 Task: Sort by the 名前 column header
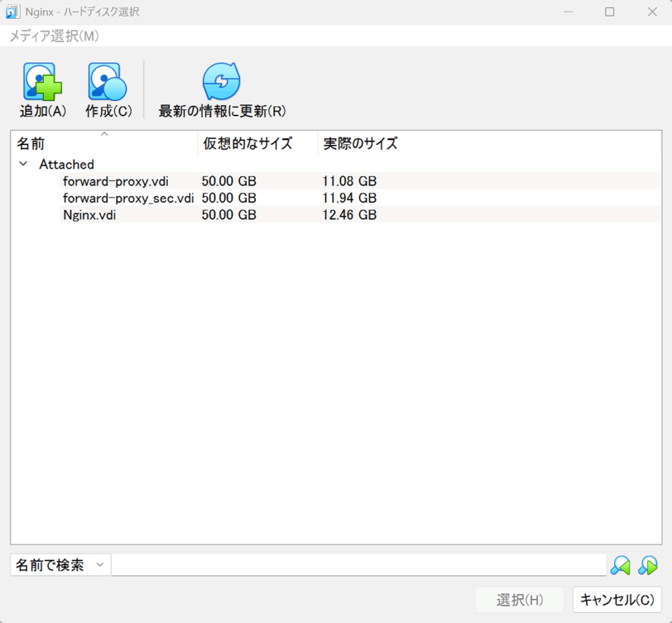pos(104,144)
